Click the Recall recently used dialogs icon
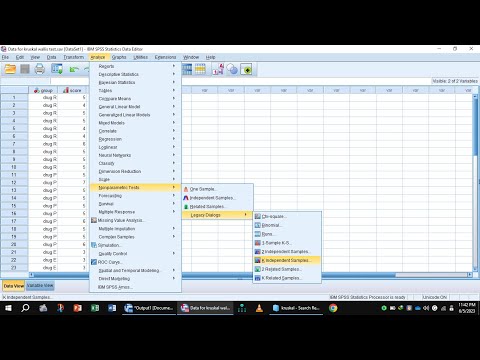The image size is (480, 360). tap(57, 69)
